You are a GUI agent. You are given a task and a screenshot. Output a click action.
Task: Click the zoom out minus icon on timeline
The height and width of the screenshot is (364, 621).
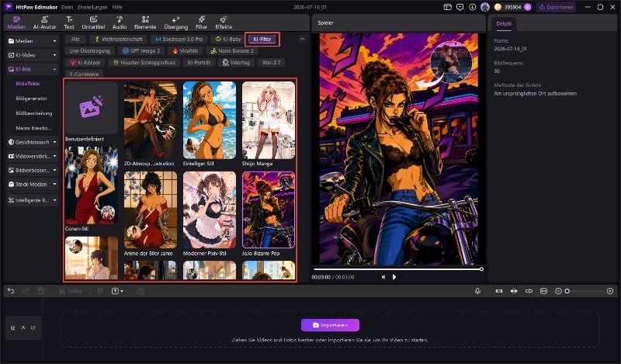pos(558,291)
